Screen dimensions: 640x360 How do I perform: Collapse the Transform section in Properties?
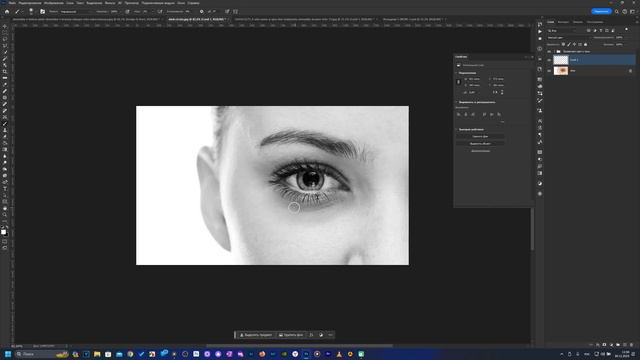(457, 73)
